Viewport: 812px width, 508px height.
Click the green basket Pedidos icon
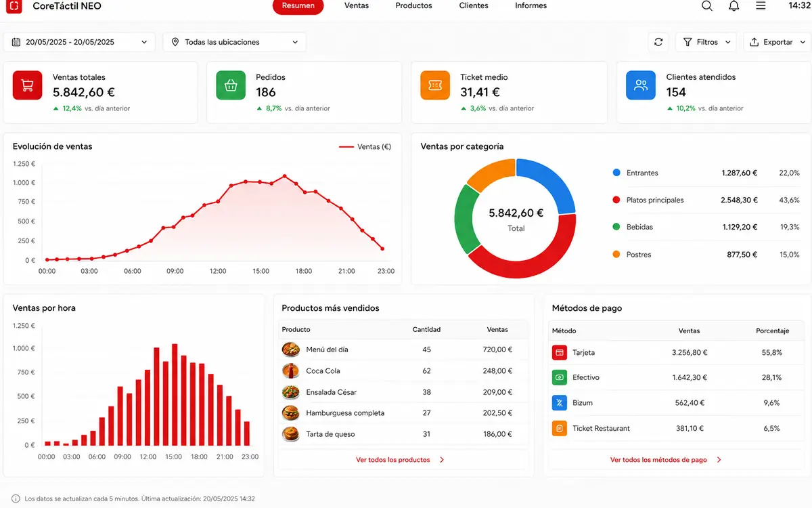click(231, 85)
